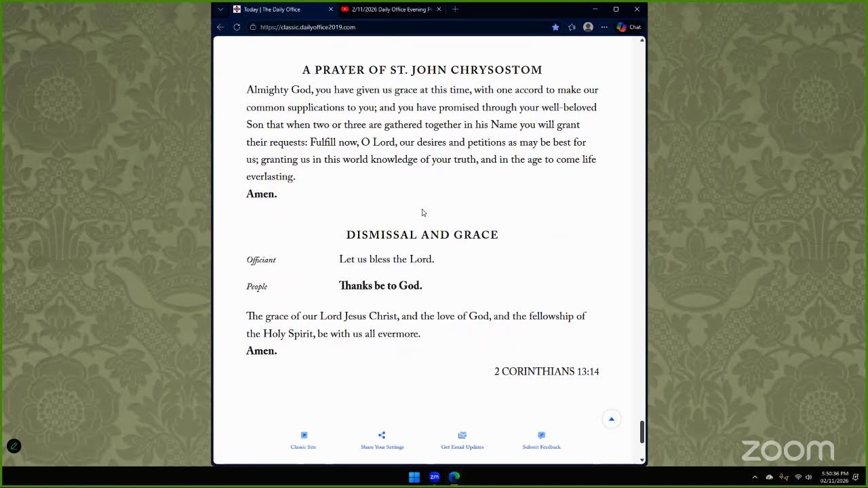Image resolution: width=868 pixels, height=488 pixels.
Task: Open the browser profile menu
Action: tap(588, 27)
